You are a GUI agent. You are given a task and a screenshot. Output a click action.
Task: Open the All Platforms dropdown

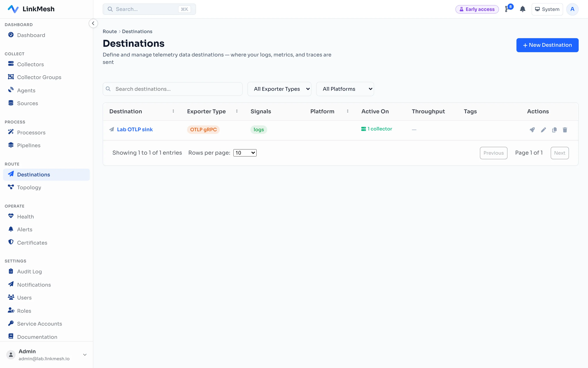[x=345, y=89]
